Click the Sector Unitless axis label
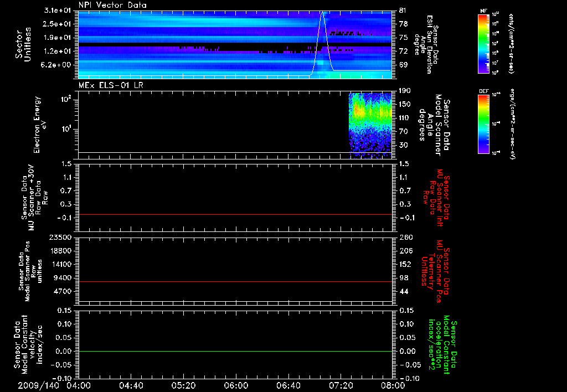 coord(22,43)
